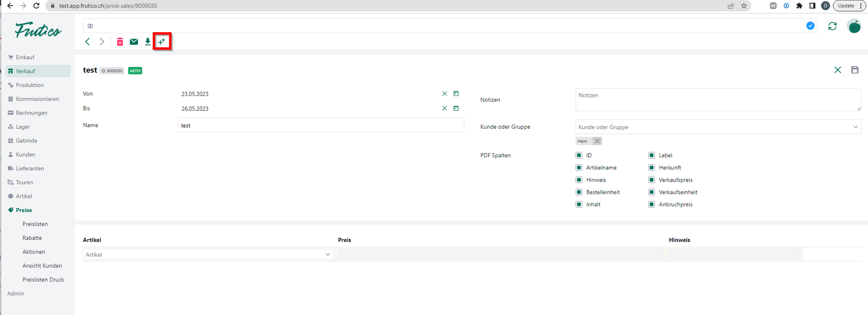Click the save floppy disk icon

coord(855,70)
